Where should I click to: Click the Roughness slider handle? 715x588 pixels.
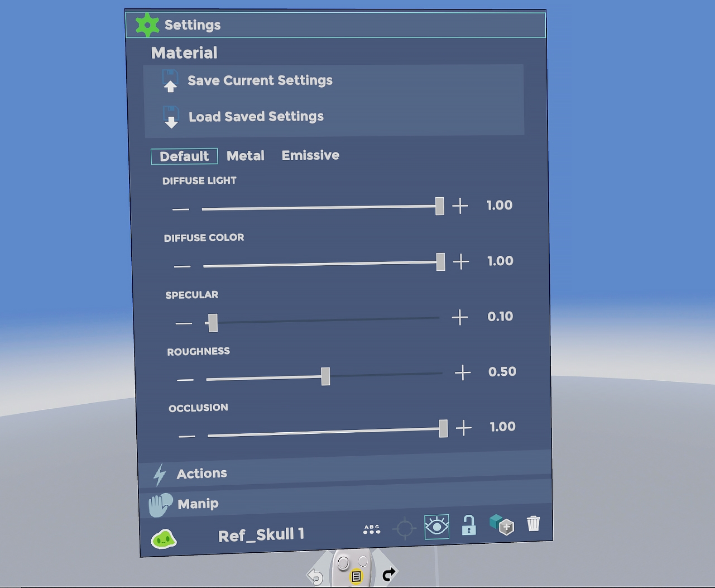coord(325,376)
